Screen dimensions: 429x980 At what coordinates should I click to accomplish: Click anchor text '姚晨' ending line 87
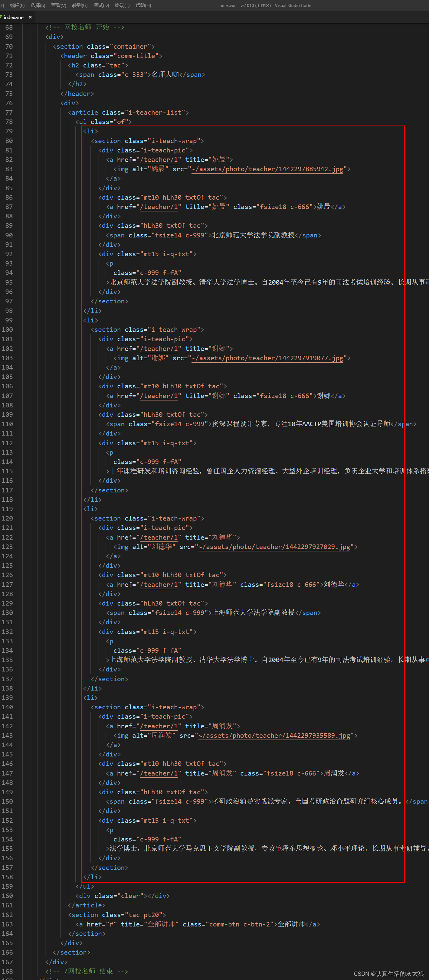pos(323,207)
